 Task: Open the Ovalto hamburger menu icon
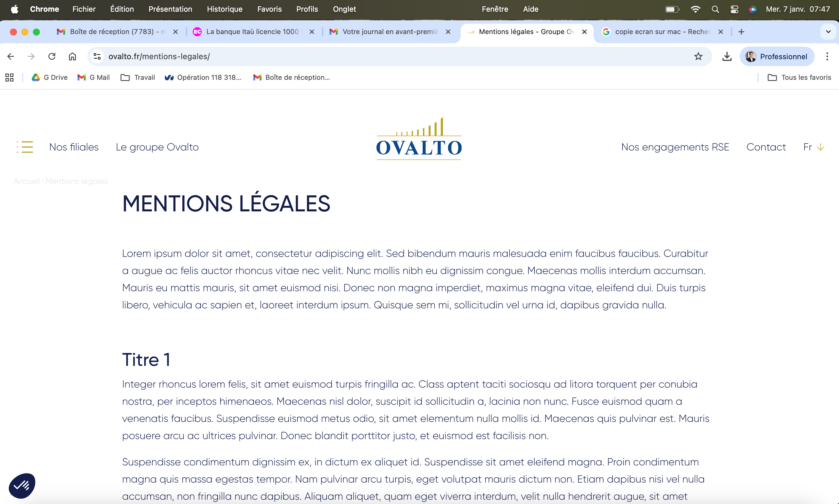coord(25,147)
